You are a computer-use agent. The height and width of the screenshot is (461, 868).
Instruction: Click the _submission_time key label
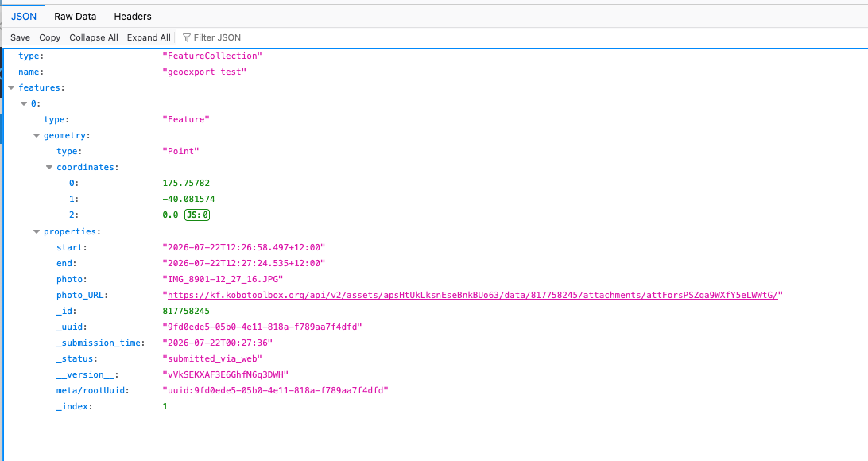(99, 343)
